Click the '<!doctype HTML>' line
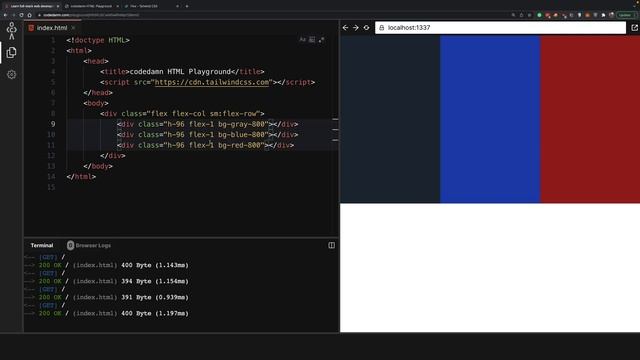The width and height of the screenshot is (640, 360). pyautogui.click(x=98, y=40)
